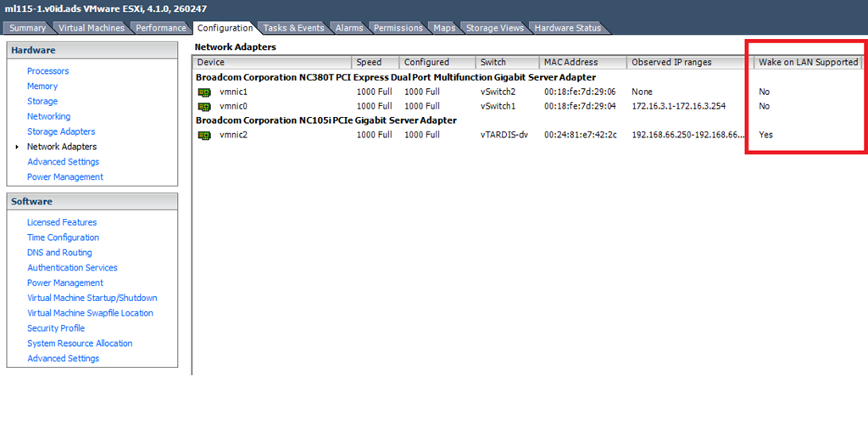
Task: Open the Processors hardware link
Action: [x=47, y=71]
